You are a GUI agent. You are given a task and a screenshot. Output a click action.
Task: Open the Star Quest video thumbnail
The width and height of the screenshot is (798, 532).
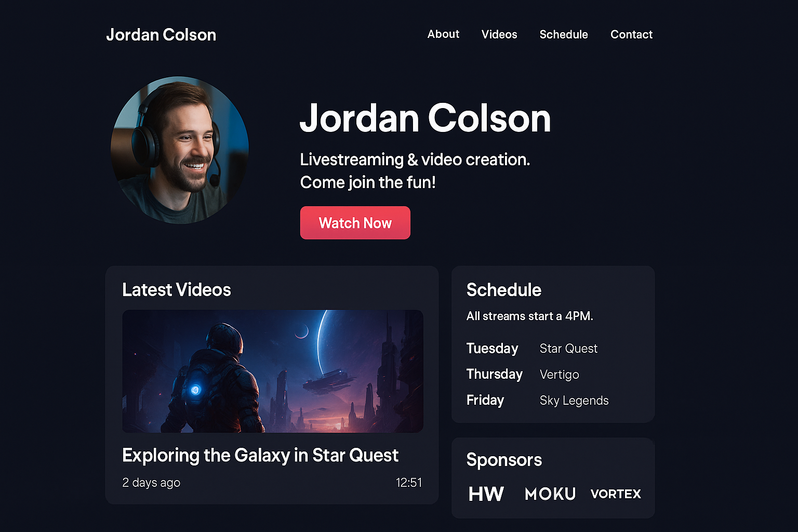[x=273, y=371]
